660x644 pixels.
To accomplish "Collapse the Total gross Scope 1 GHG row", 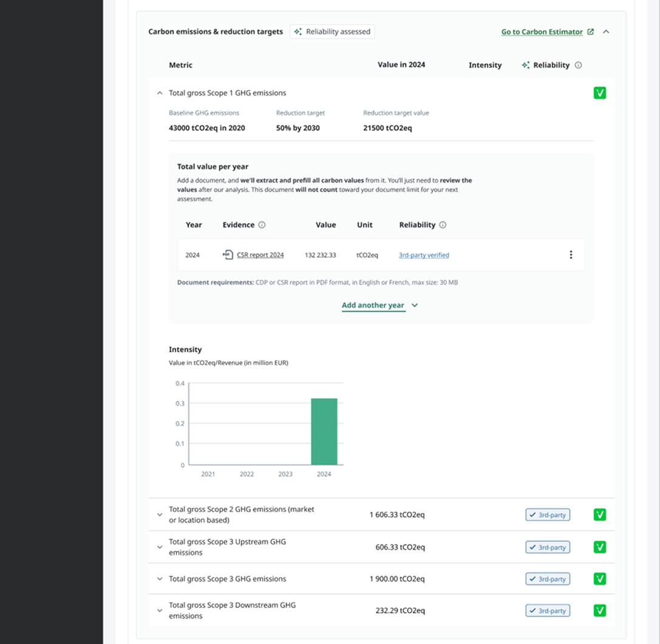I will [x=160, y=93].
